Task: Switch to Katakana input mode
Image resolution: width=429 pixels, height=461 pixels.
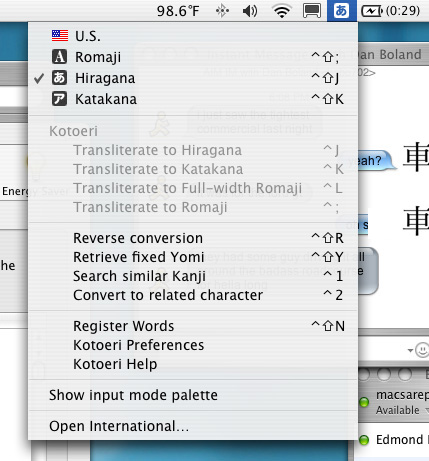Action: click(193, 99)
